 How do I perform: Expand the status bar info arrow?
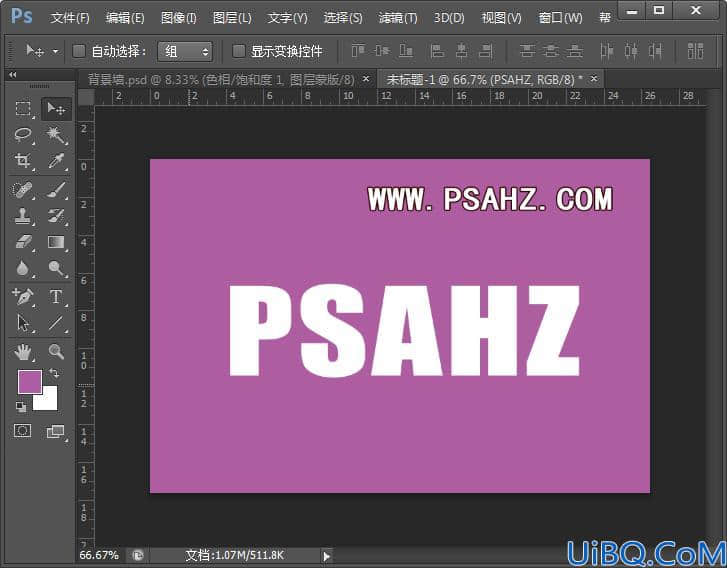(326, 556)
